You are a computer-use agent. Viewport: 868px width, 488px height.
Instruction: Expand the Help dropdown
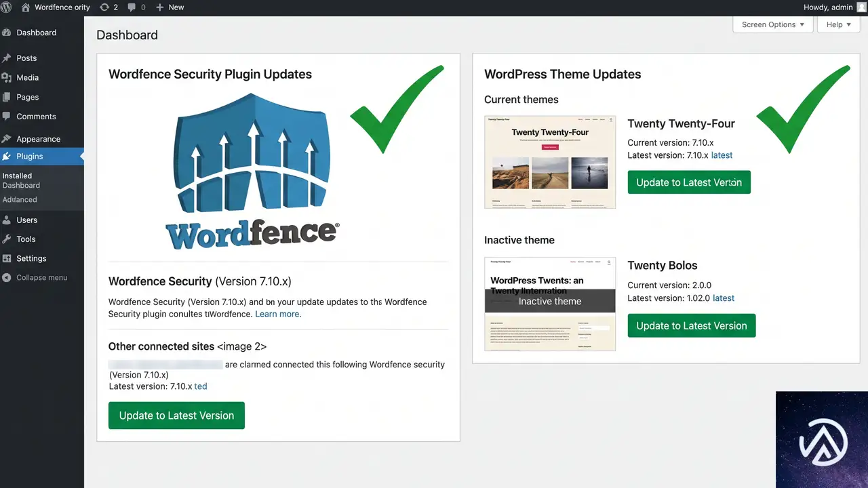point(840,24)
